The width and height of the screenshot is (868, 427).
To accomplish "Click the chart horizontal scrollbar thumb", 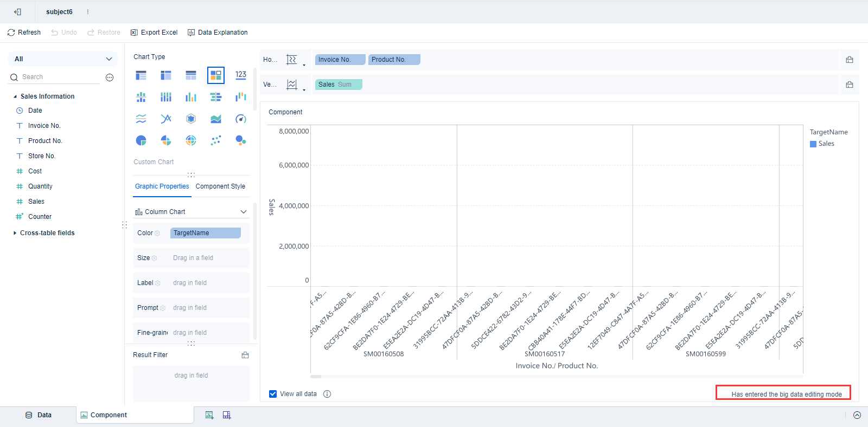I will pyautogui.click(x=316, y=376).
